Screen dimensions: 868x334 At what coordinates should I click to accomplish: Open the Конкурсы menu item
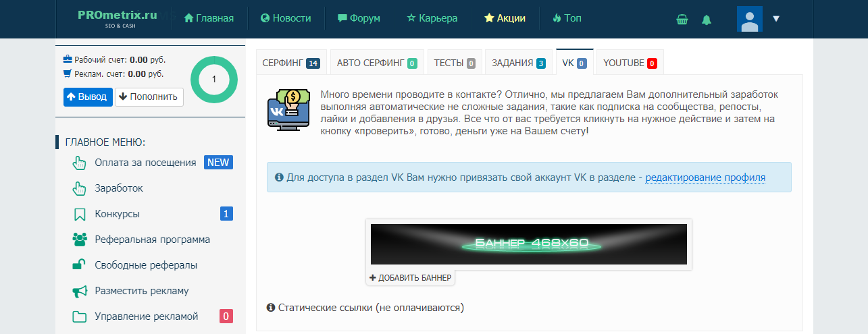pyautogui.click(x=117, y=214)
